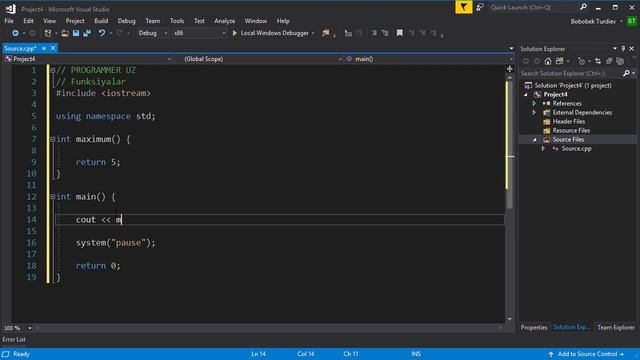Click the publish arrow icon in status bar

pyautogui.click(x=551, y=354)
